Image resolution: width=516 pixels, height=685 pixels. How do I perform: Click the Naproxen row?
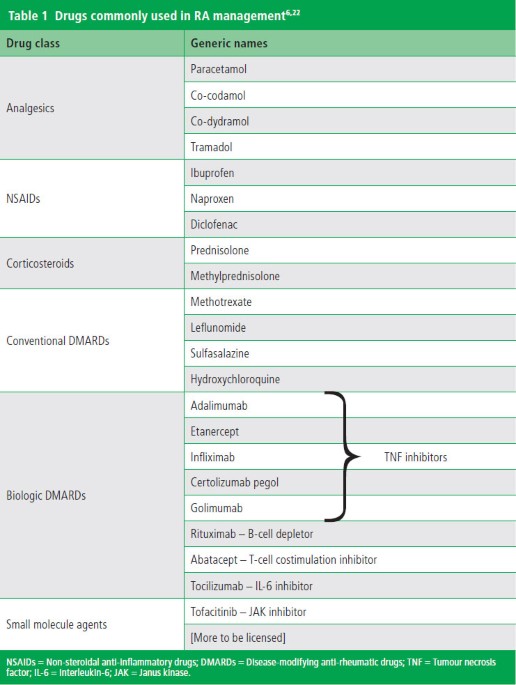[x=350, y=199]
